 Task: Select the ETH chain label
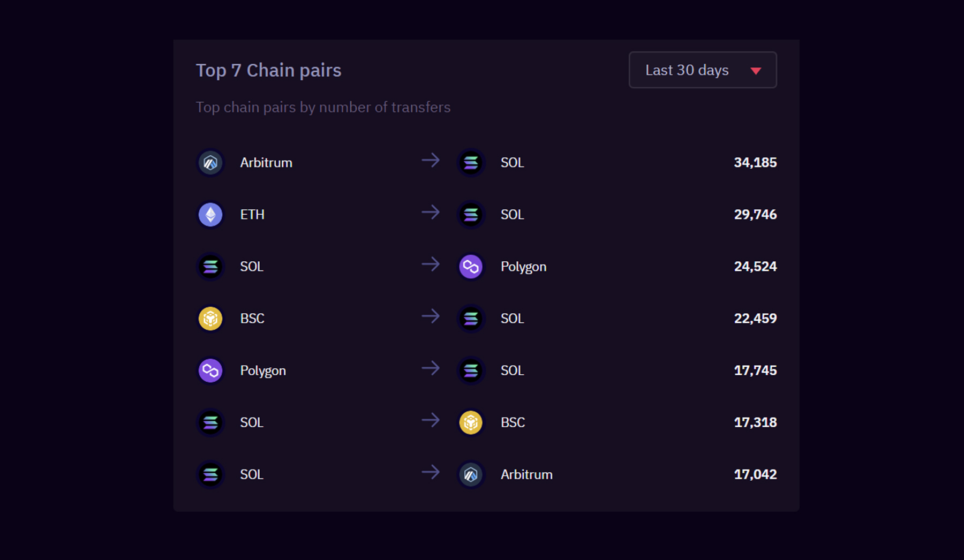click(x=252, y=215)
